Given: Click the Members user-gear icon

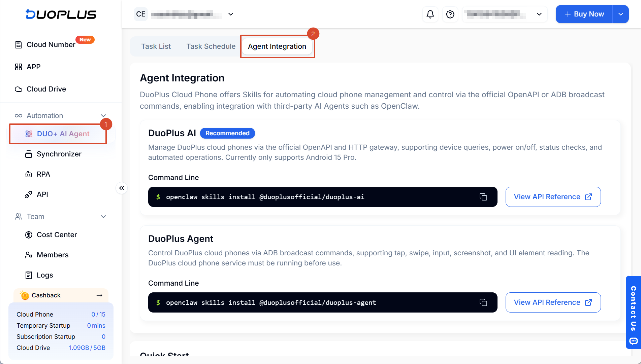Looking at the screenshot, I should tap(29, 255).
